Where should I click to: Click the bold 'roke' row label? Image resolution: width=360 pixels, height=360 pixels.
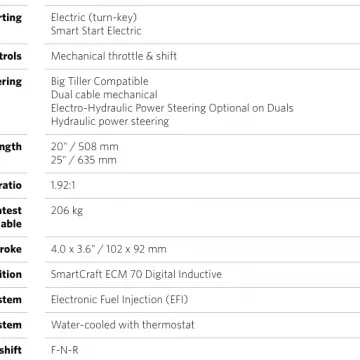[x=11, y=249]
